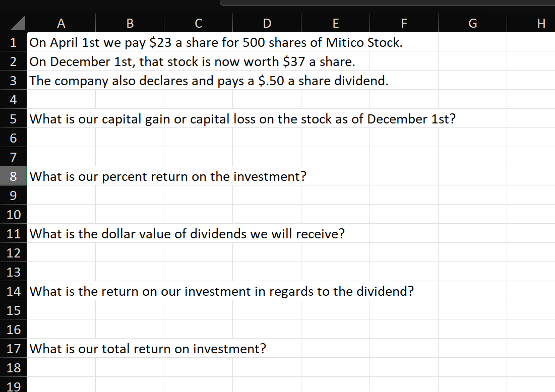The height and width of the screenshot is (392, 555).
Task: Select column B header
Action: click(130, 23)
